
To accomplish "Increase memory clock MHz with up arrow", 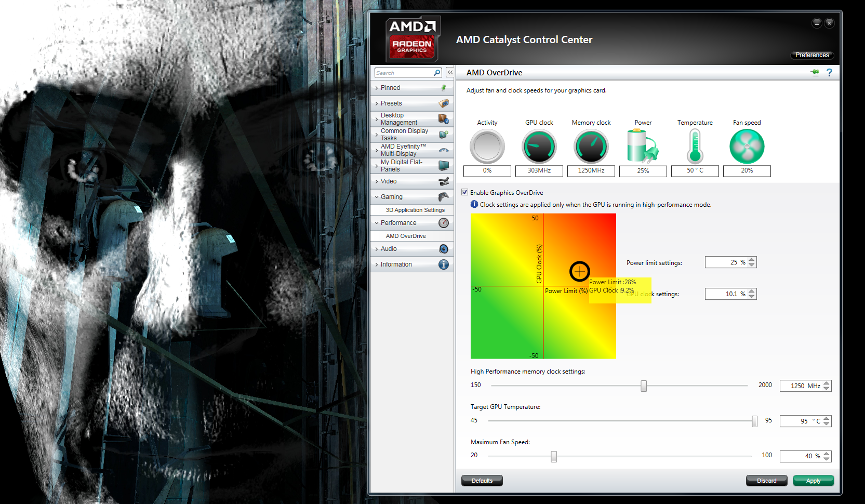I will [x=827, y=383].
